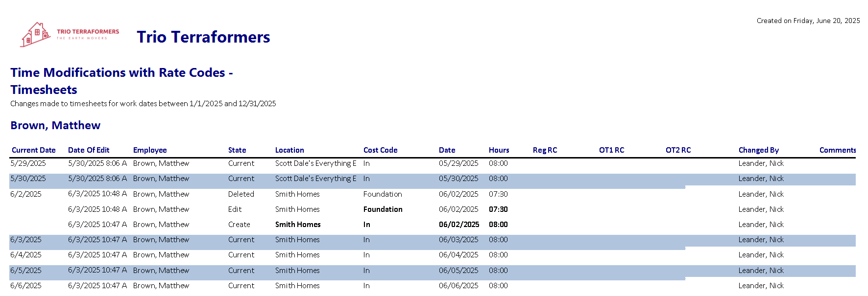Click the large Trio Terraformers company title
The height and width of the screenshot is (296, 868).
pos(203,37)
